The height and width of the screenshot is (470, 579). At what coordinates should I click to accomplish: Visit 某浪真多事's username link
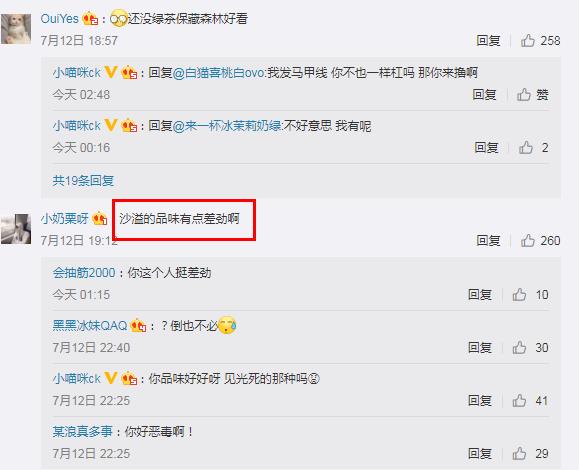click(82, 431)
